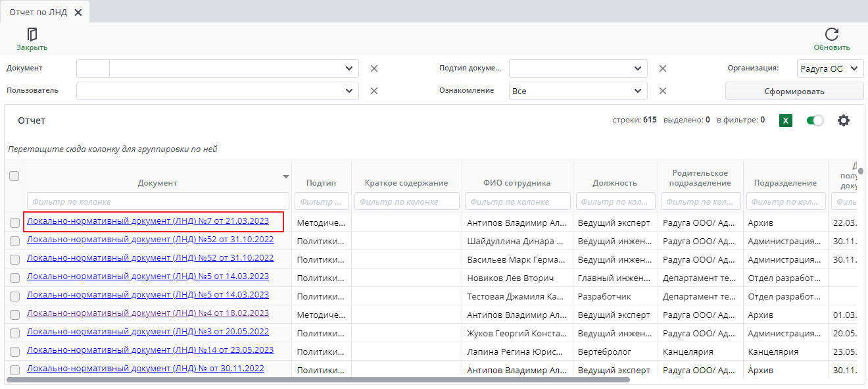Export report with the Excel icon
Viewport: 868px width, 389px height.
click(x=785, y=120)
